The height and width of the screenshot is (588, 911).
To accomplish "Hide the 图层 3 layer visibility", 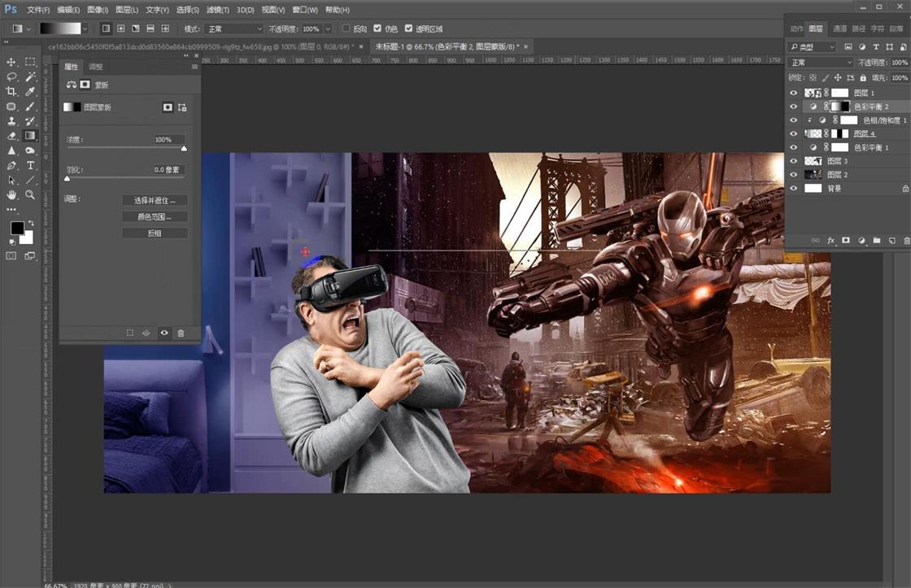I will pyautogui.click(x=794, y=161).
